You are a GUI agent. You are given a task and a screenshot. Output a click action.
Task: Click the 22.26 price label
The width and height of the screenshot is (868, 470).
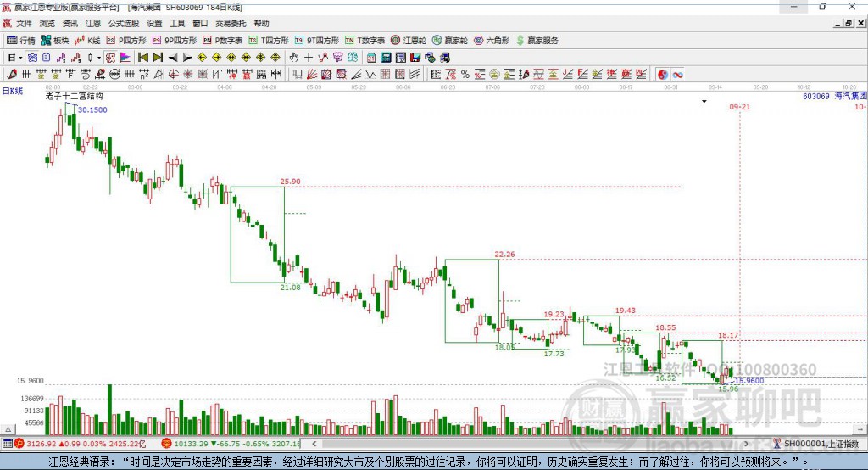pos(504,255)
